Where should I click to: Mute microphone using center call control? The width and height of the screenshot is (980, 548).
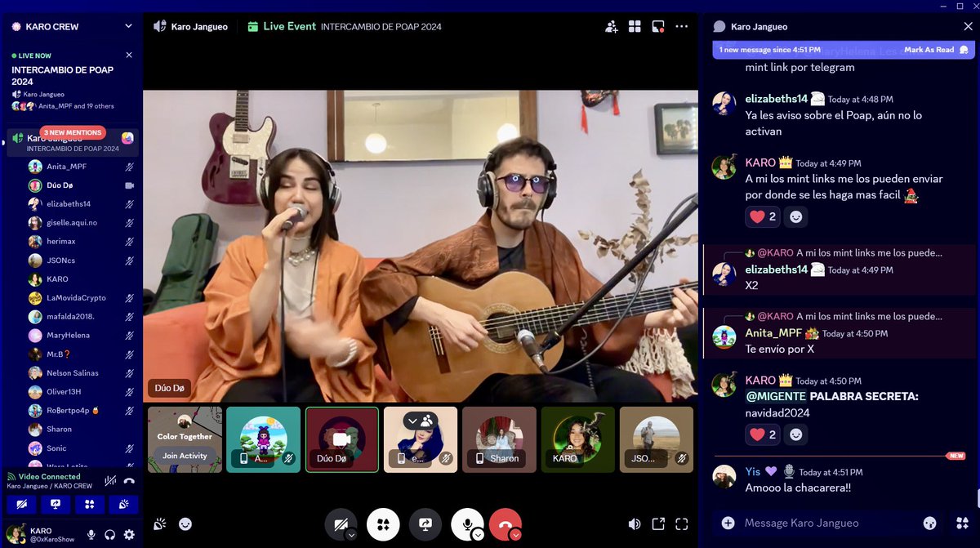point(467,524)
